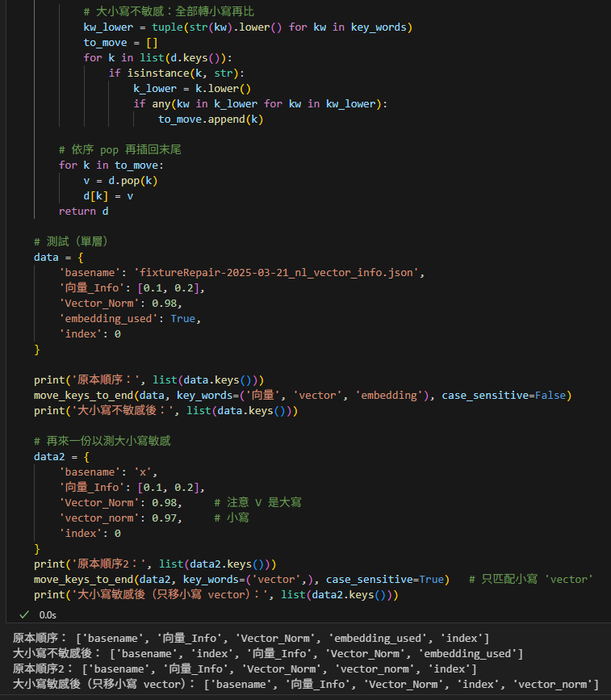Click the 'for k in to_move:' line
The image size is (611, 700).
click(111, 166)
